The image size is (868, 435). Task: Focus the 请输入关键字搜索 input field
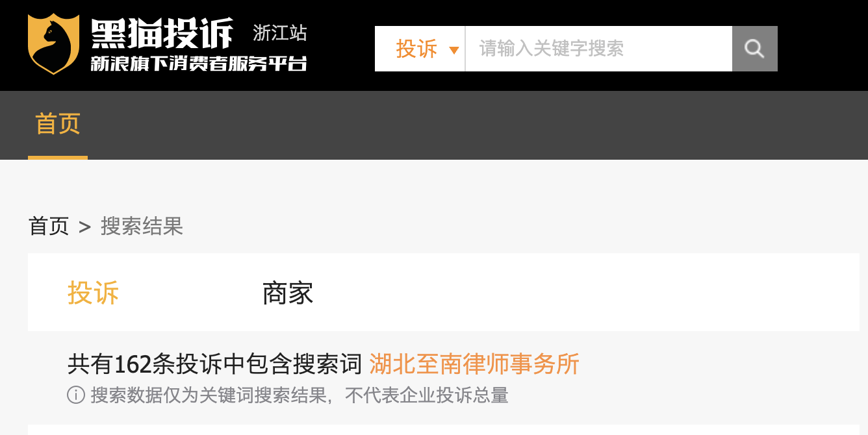599,49
